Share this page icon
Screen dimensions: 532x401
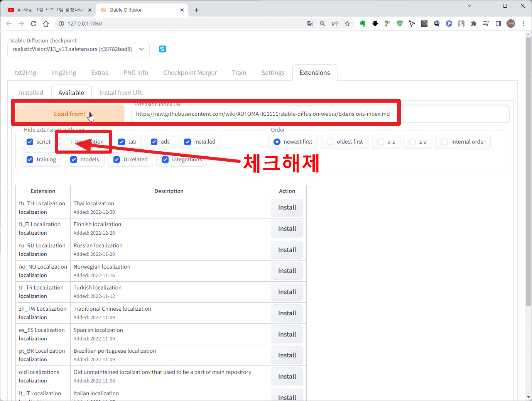click(x=335, y=24)
